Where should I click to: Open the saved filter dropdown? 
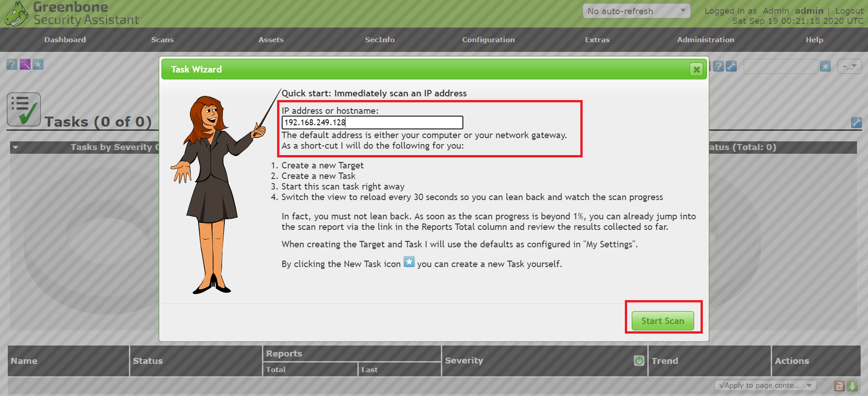click(x=850, y=67)
